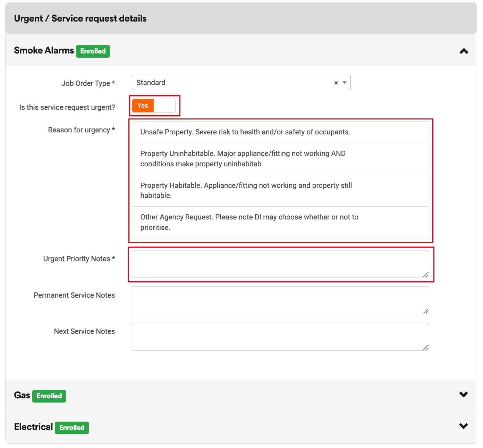Screen dimensions: 483x448
Task: Click the Gas Enrolled badge
Action: 49,396
